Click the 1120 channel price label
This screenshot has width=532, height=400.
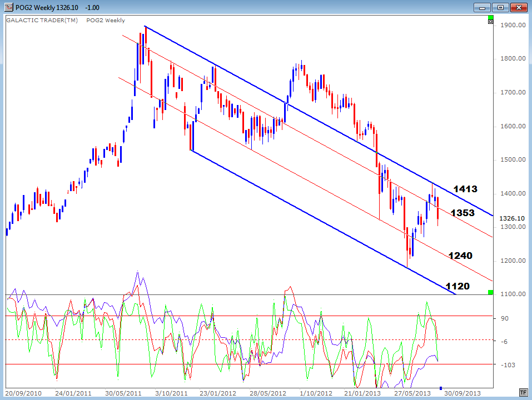(x=458, y=286)
